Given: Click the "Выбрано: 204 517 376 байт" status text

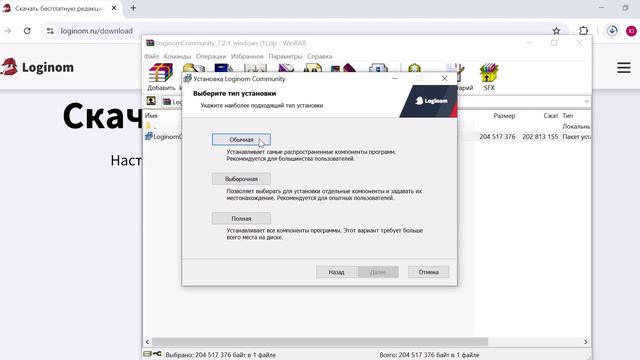Looking at the screenshot, I should tap(220, 355).
